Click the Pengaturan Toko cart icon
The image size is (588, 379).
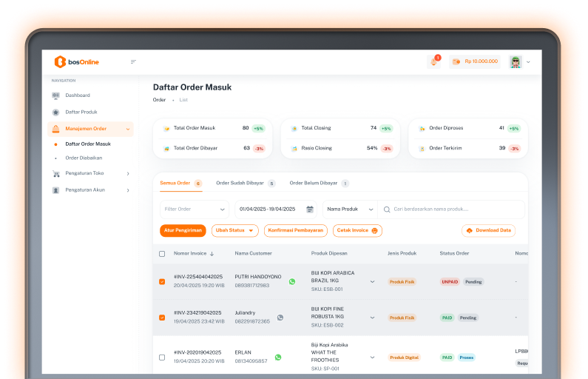click(56, 173)
